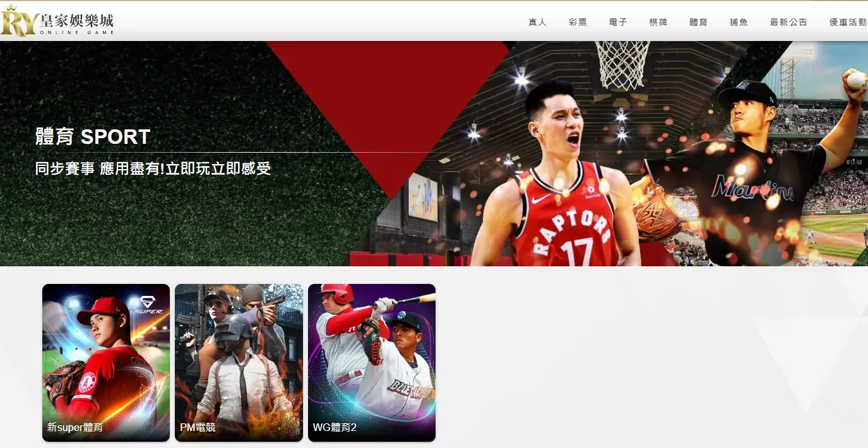
Task: Select the 電子 navigation item
Action: point(618,22)
